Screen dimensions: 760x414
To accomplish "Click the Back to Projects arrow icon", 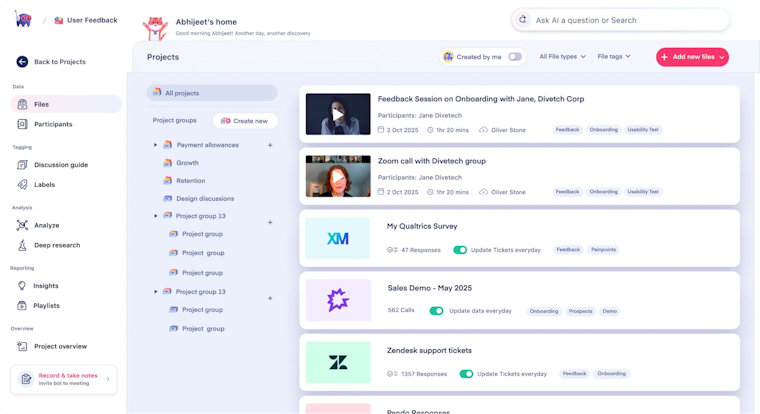I will click(x=22, y=62).
